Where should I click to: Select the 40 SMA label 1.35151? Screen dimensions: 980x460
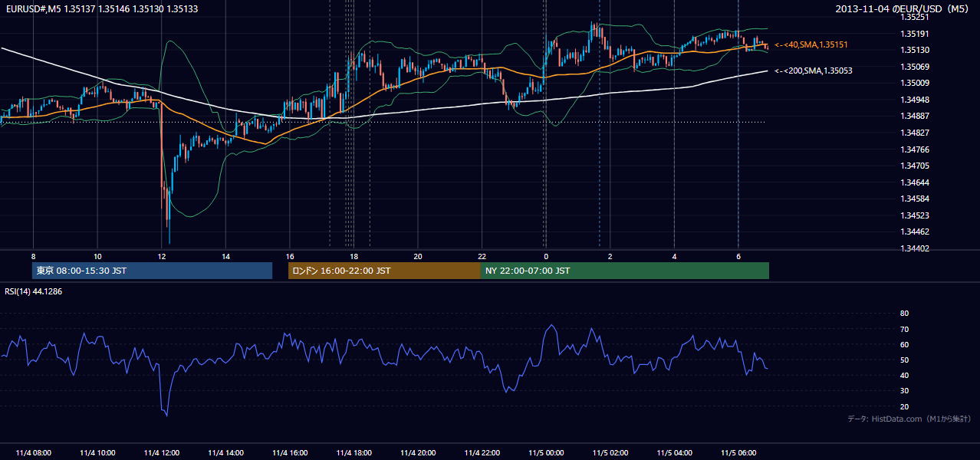click(811, 45)
